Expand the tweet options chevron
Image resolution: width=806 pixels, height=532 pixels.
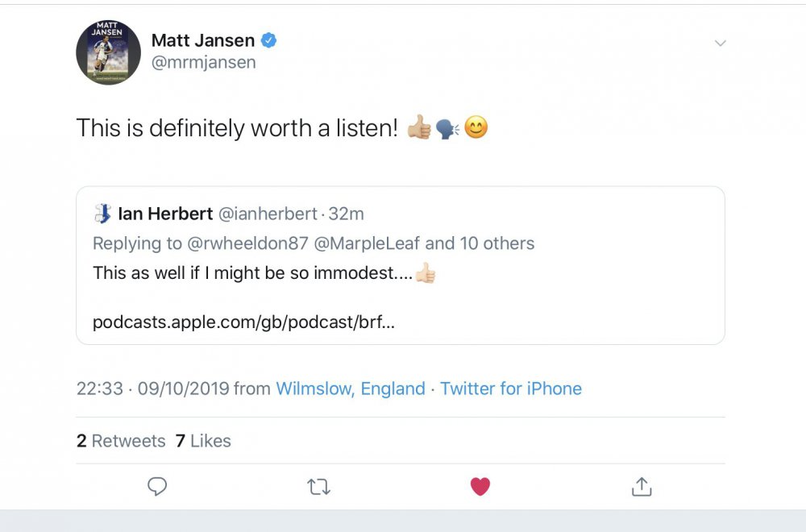pos(721,44)
